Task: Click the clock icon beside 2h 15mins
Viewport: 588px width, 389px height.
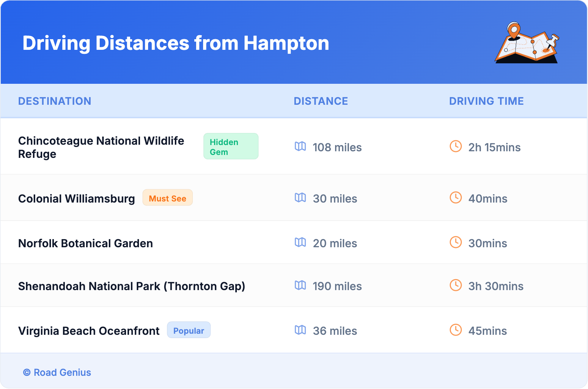Action: tap(456, 147)
